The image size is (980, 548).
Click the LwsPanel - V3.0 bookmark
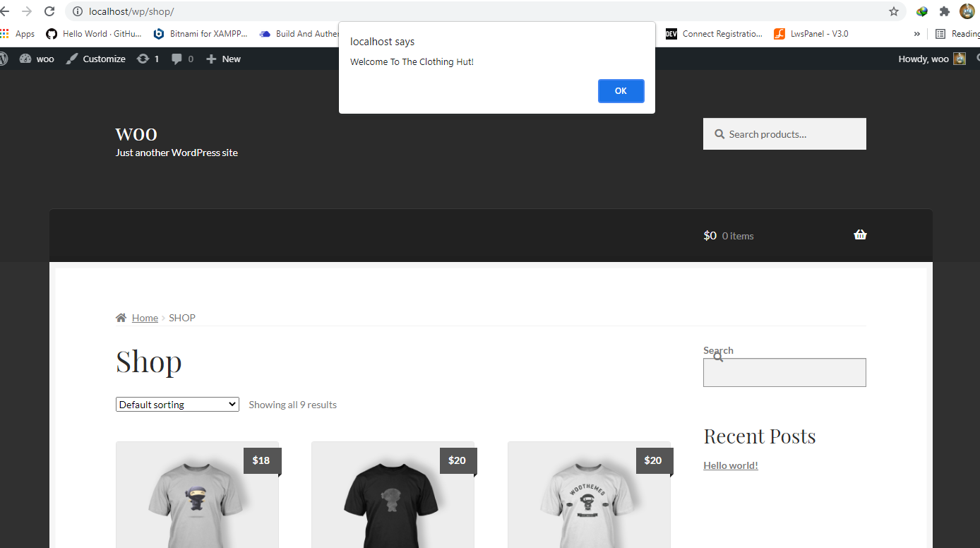tap(811, 34)
